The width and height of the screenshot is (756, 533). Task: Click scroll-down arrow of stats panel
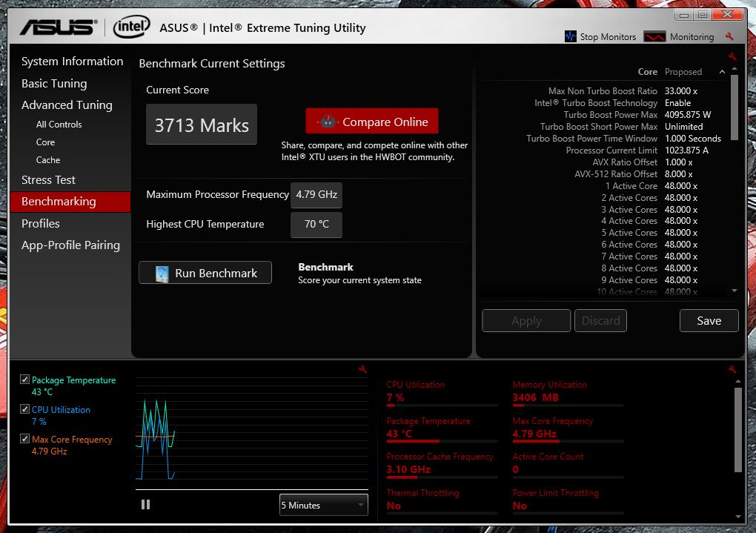click(x=737, y=517)
